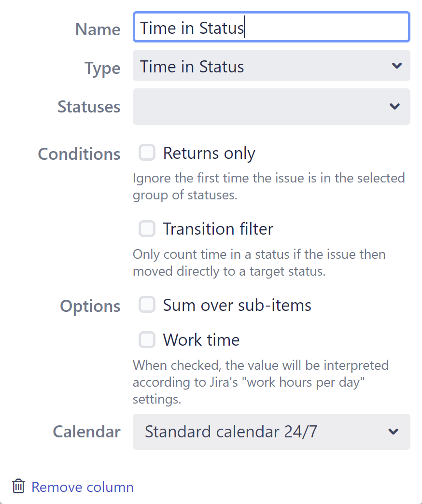The width and height of the screenshot is (422, 504).
Task: Click the Returns only label
Action: pyautogui.click(x=209, y=153)
